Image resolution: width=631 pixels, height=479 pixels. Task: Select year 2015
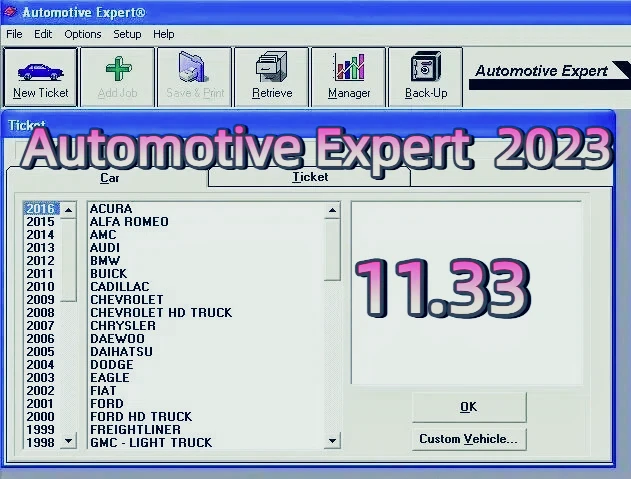click(40, 221)
